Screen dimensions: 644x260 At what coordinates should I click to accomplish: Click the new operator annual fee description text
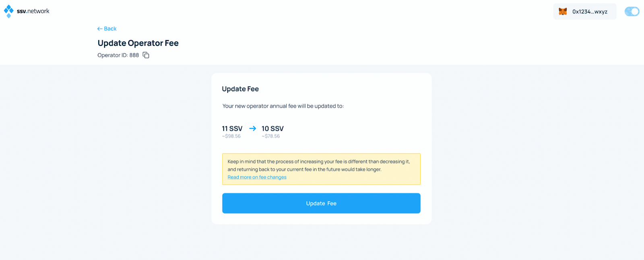tap(283, 106)
